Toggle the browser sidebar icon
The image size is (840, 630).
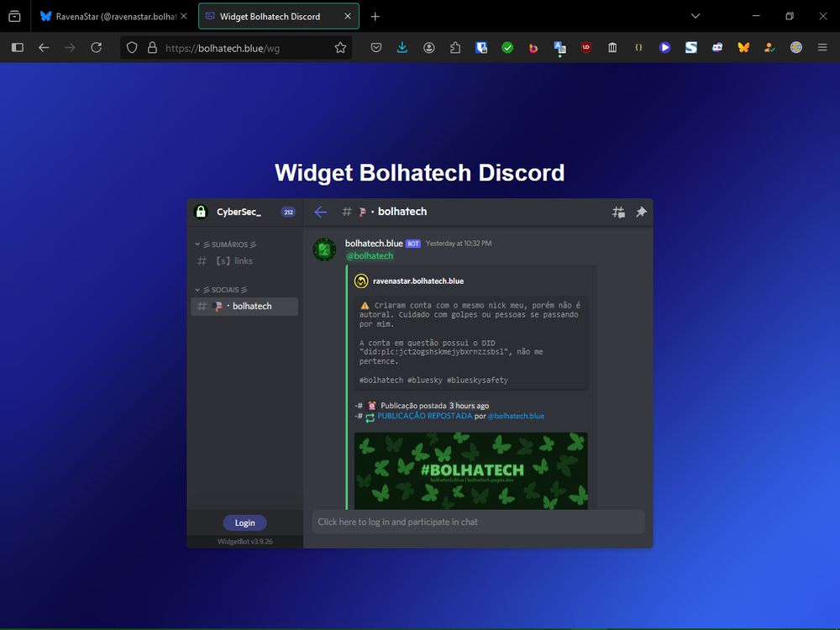17,48
